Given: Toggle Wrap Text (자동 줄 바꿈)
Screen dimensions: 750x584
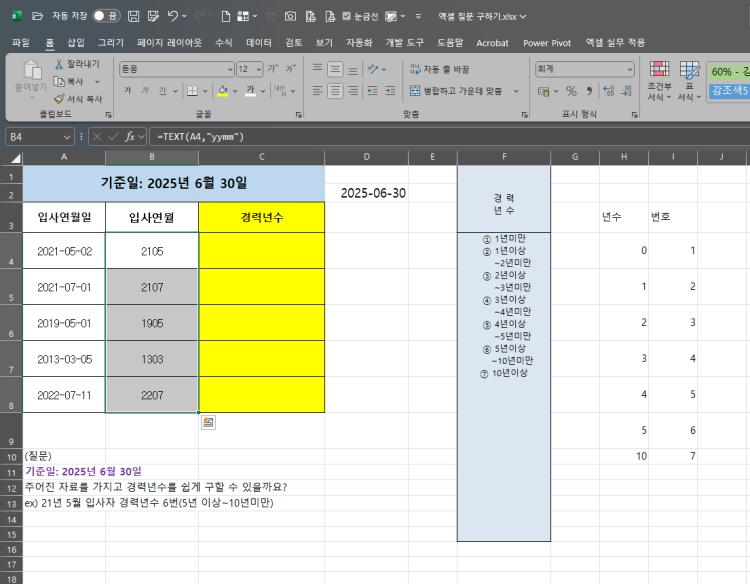Looking at the screenshot, I should pyautogui.click(x=440, y=69).
